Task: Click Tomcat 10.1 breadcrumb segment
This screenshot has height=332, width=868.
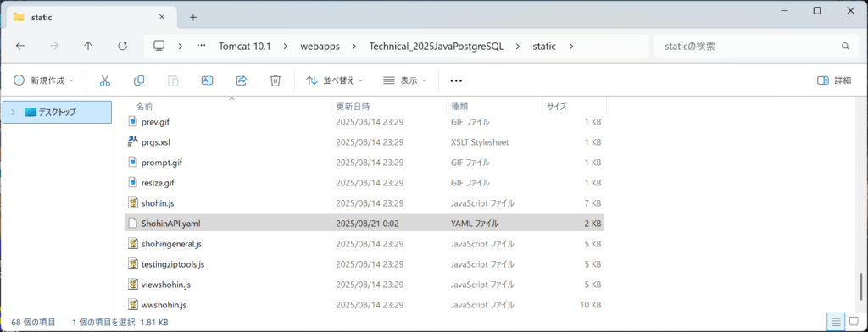Action: (244, 46)
